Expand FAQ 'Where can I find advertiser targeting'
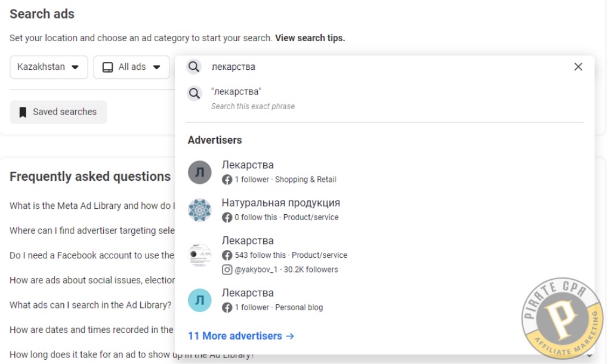Image resolution: width=611 pixels, height=364 pixels. (x=92, y=231)
